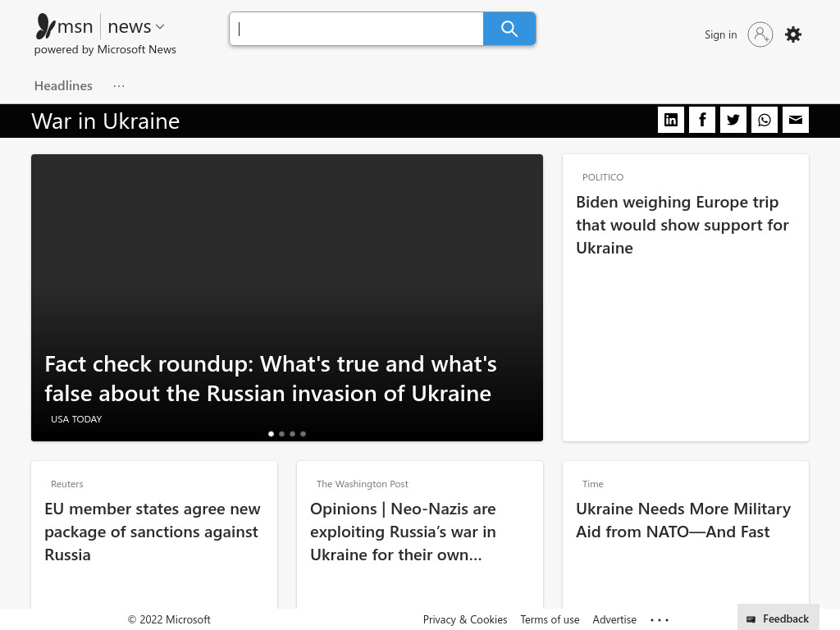
Task: Open more navigation options ellipsis
Action: (x=119, y=85)
